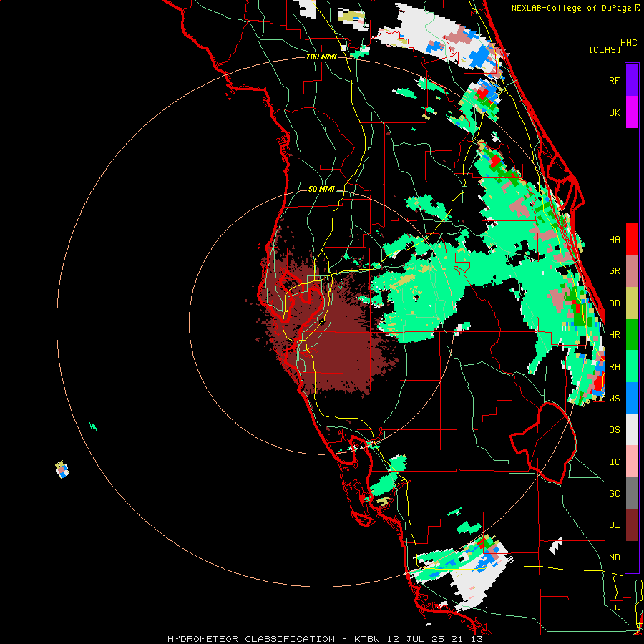Viewport: 644px width, 644px height.
Task: Click the 'HHC' product code text
Action: coord(629,43)
